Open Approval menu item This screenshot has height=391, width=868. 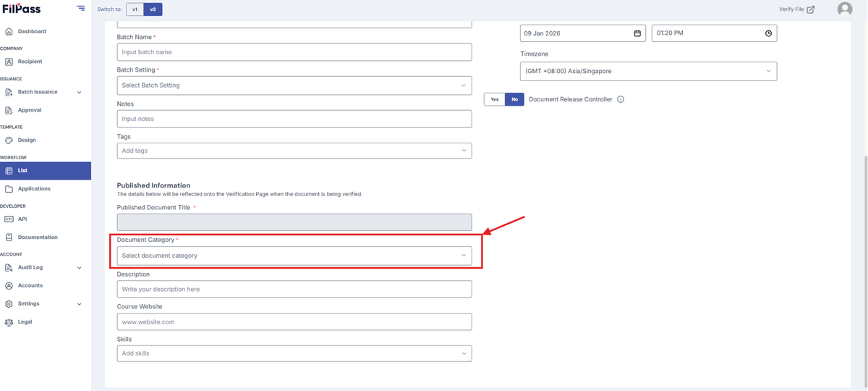point(30,110)
